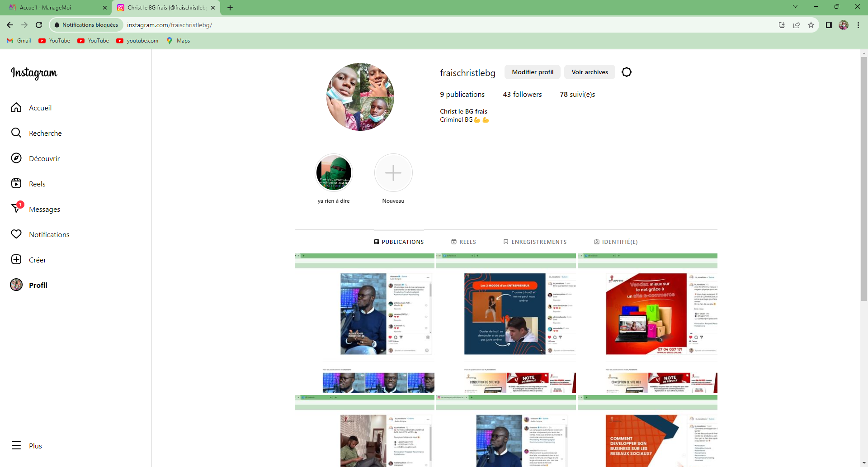Open Messages with unread badge
Image resolution: width=868 pixels, height=467 pixels.
(16, 209)
